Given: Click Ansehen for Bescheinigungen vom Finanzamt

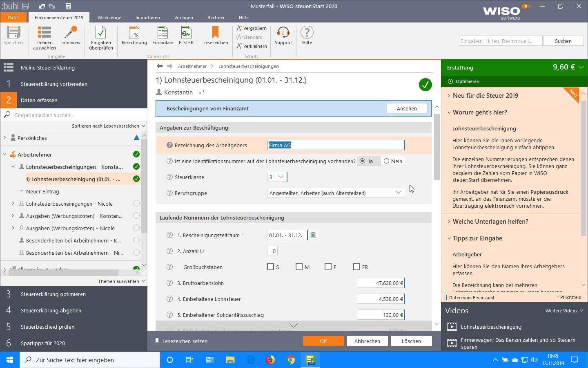Looking at the screenshot, I should (x=407, y=108).
